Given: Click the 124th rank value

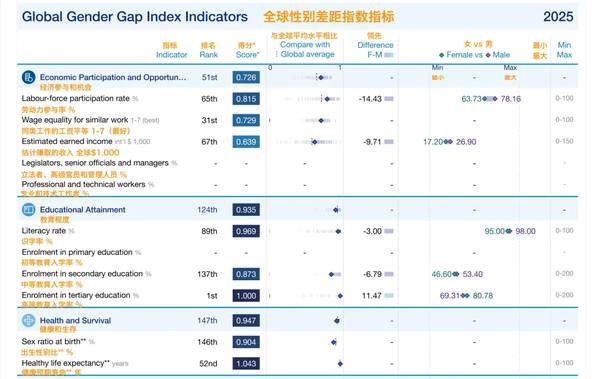Looking at the screenshot, I should 207,210.
